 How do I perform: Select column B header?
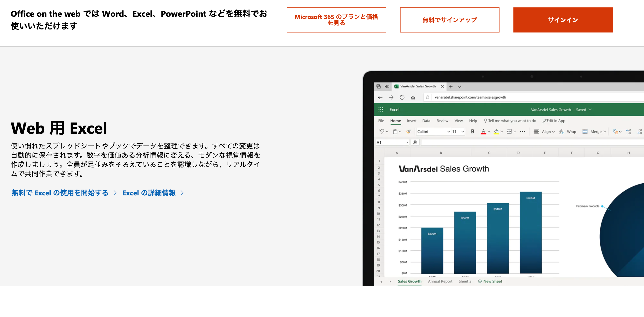tap(441, 153)
